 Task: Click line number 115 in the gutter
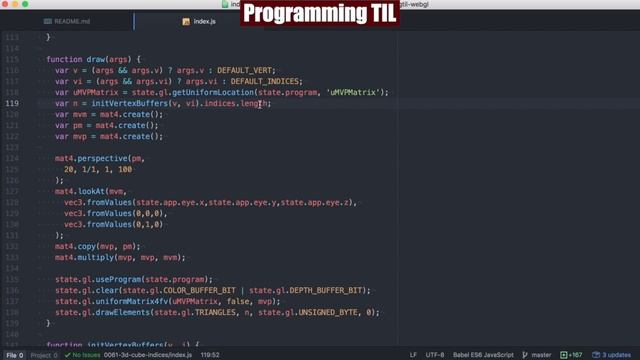[12, 59]
